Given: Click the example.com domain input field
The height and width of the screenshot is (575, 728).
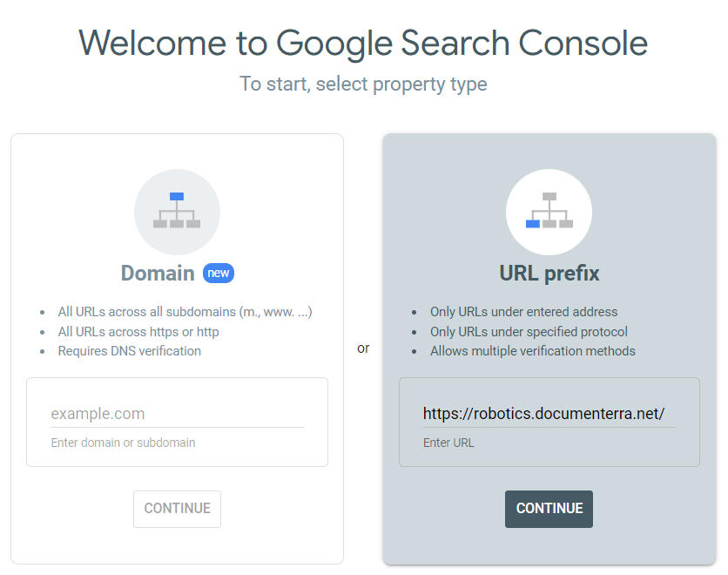Looking at the screenshot, I should (x=177, y=413).
